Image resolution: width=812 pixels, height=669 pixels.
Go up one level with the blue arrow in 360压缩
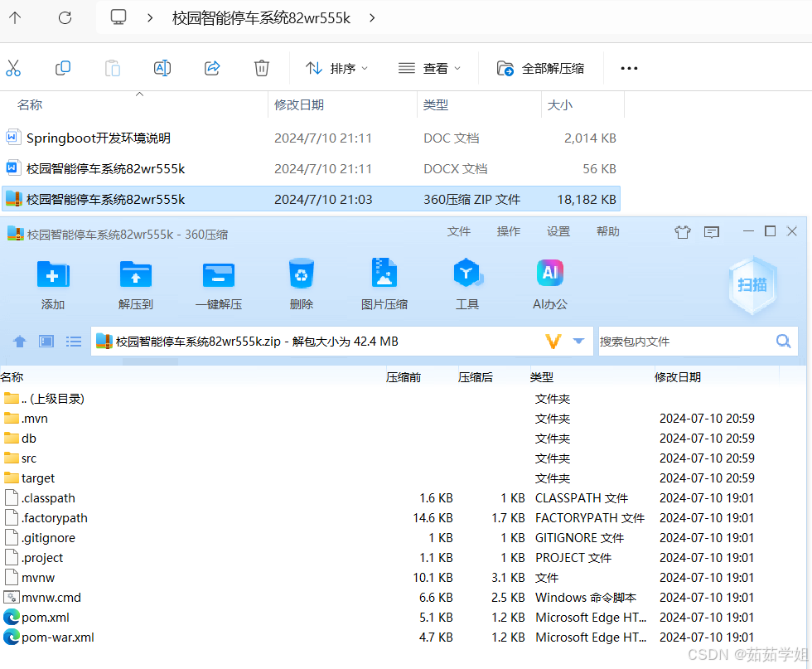click(x=20, y=341)
